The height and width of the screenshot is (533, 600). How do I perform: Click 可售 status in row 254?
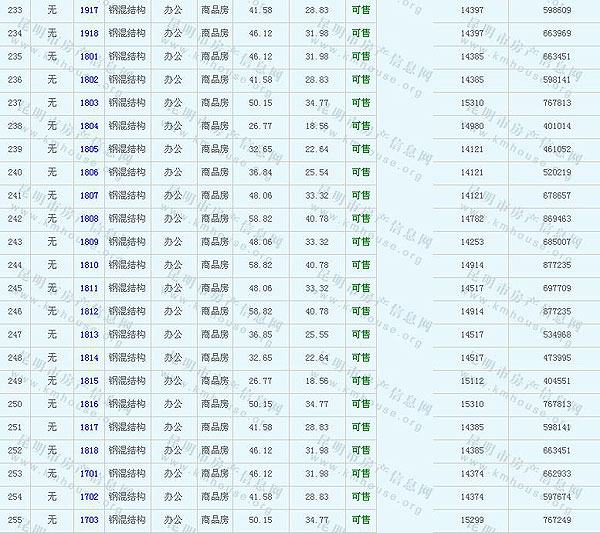(x=360, y=497)
